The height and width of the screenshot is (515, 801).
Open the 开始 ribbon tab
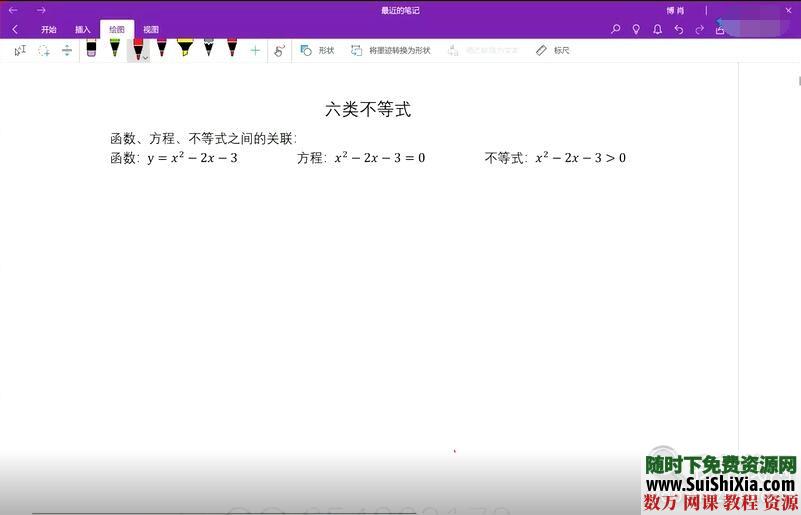coord(49,30)
